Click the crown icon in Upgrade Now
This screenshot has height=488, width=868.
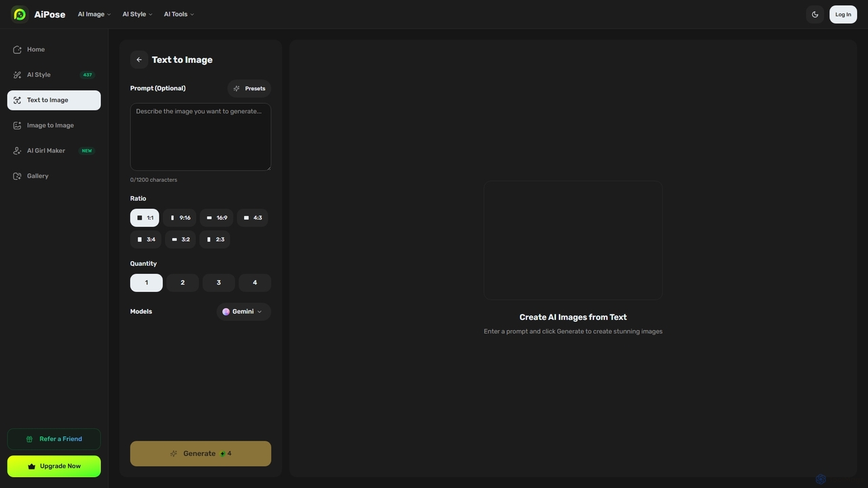(32, 466)
